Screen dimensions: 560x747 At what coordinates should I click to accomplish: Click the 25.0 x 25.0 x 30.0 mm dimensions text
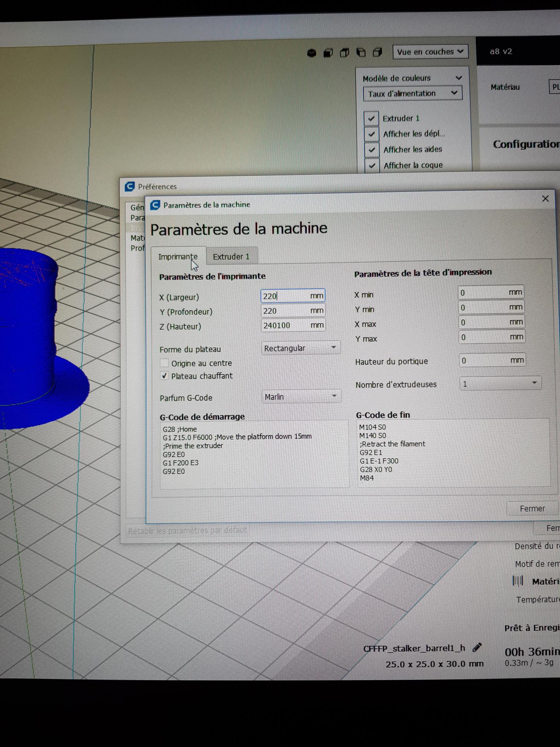tap(435, 664)
